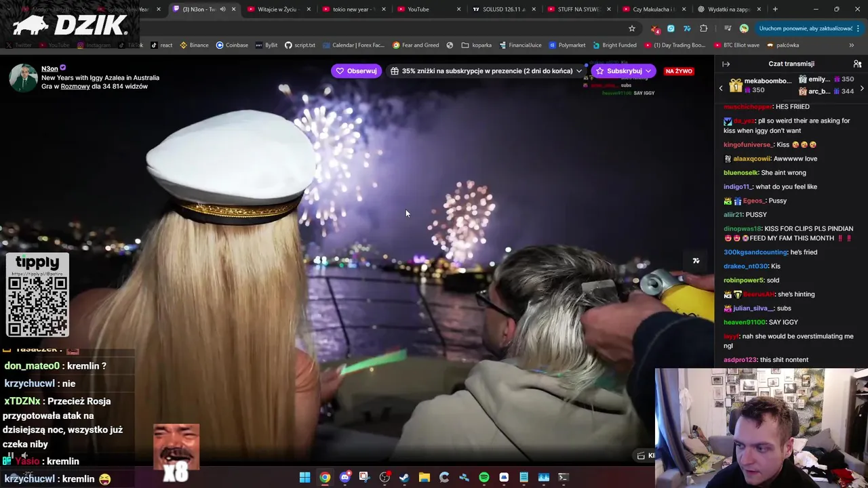Open the BTC Elliot wave bookmark
The height and width of the screenshot is (488, 868).
tap(736, 45)
